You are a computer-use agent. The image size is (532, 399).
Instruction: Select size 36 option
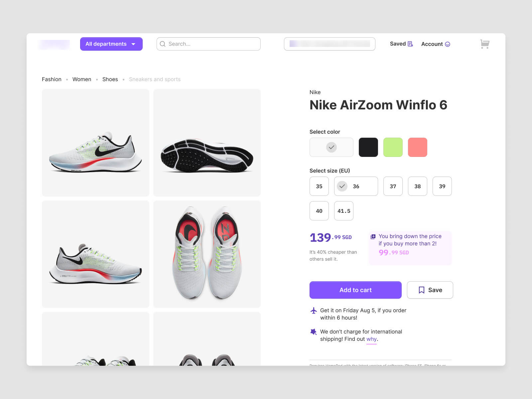coord(356,186)
